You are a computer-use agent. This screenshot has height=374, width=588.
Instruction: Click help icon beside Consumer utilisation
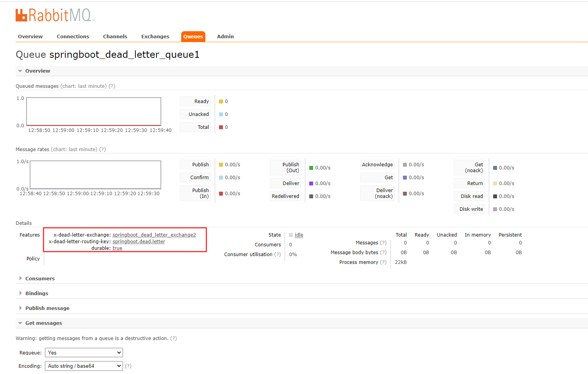(277, 254)
